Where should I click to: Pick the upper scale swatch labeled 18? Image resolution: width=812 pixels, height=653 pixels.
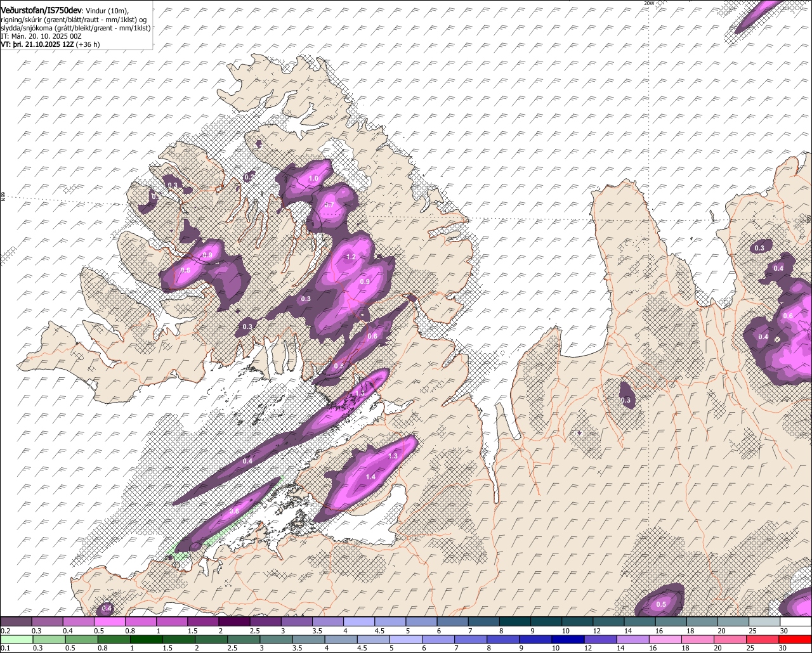[702, 621]
